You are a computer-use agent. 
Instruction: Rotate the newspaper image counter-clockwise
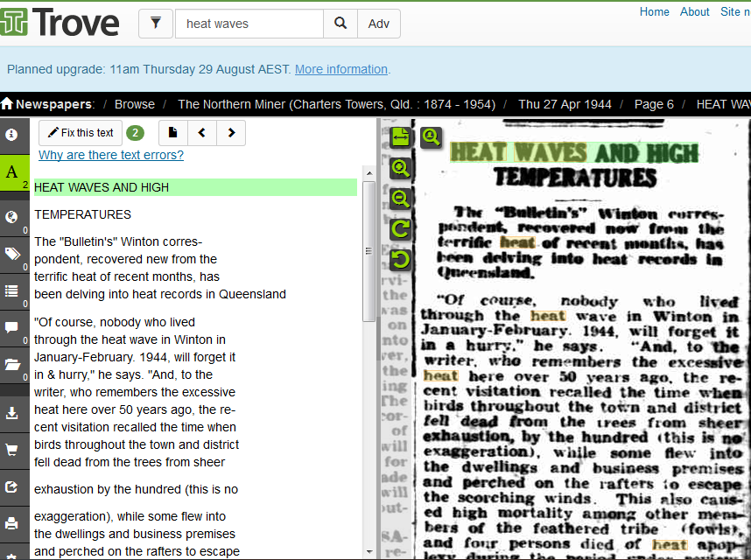click(400, 259)
